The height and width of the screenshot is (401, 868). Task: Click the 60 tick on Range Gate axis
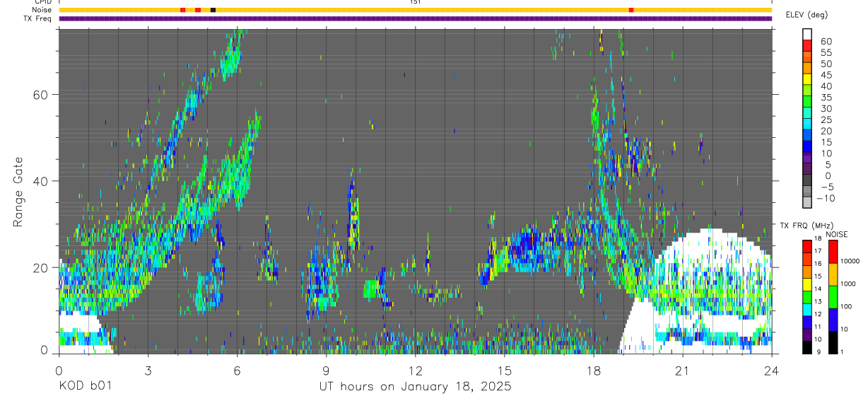point(42,94)
